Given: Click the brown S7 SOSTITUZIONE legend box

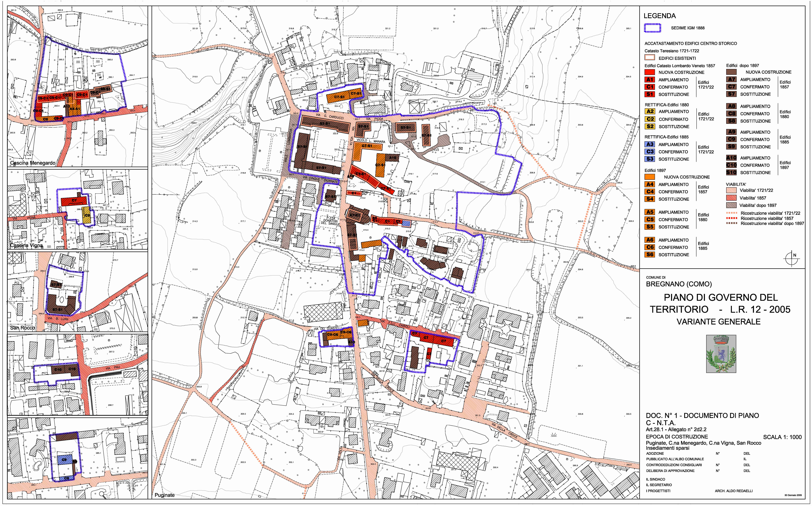Looking at the screenshot, I should (x=731, y=94).
